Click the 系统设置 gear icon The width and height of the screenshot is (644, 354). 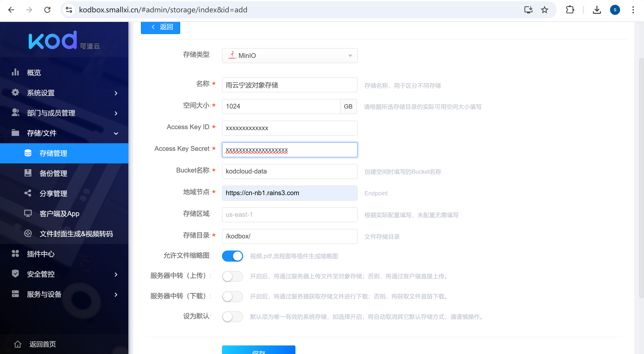point(15,92)
